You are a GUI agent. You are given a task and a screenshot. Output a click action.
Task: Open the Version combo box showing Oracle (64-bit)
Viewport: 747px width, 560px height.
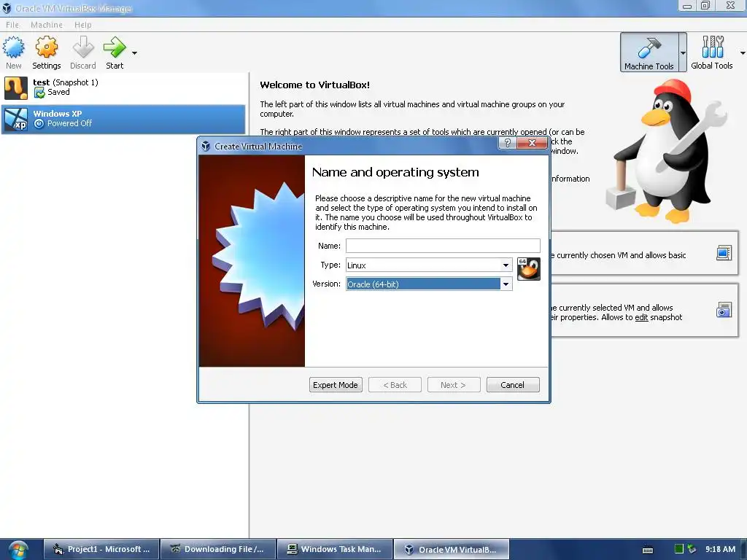tap(429, 284)
